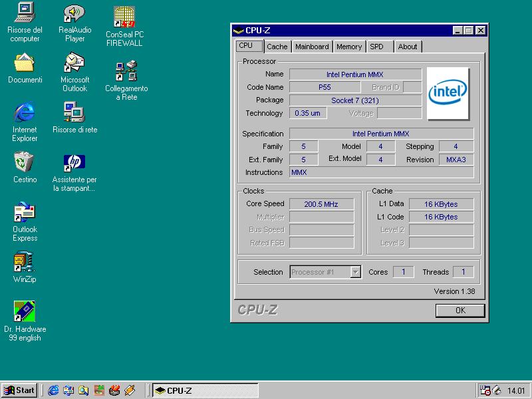Click the taskbar clock showing 14.01
The image size is (532, 399).
point(516,391)
